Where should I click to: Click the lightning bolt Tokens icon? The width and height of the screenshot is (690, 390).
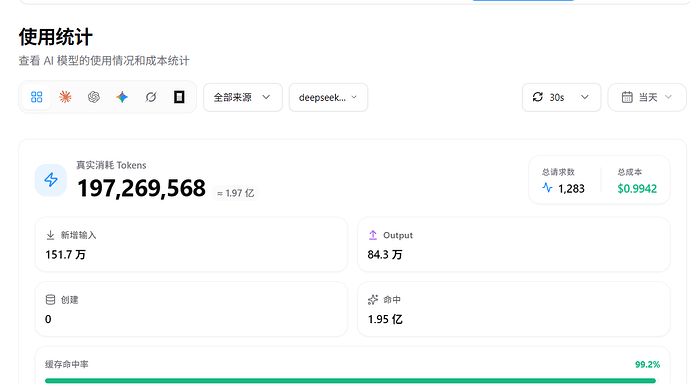pos(51,180)
